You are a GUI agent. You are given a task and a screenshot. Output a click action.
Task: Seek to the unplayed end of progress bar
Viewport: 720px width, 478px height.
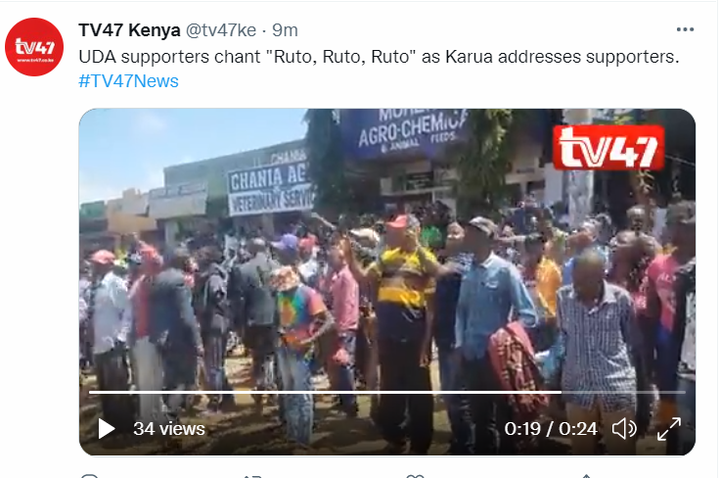[x=623, y=392]
